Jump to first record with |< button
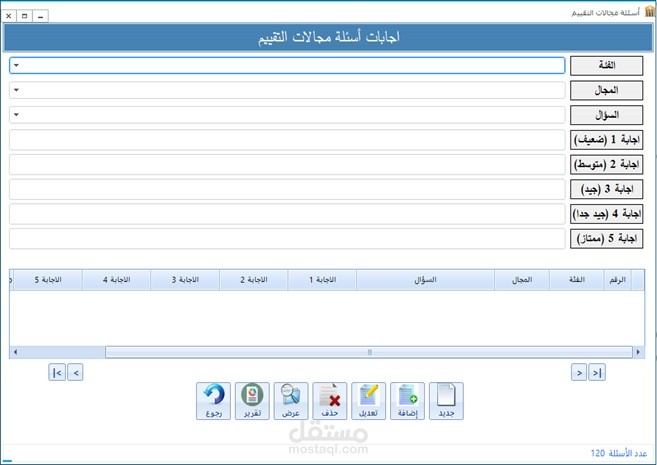 coord(57,372)
